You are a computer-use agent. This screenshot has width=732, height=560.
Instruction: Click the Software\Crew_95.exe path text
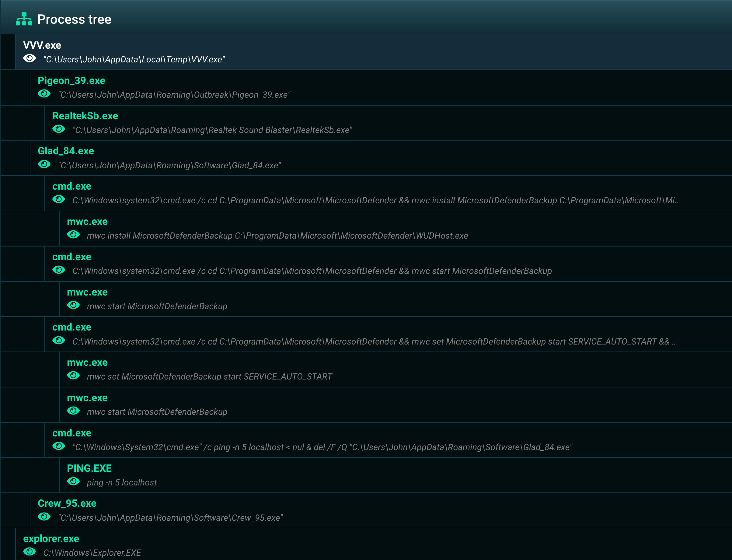171,518
